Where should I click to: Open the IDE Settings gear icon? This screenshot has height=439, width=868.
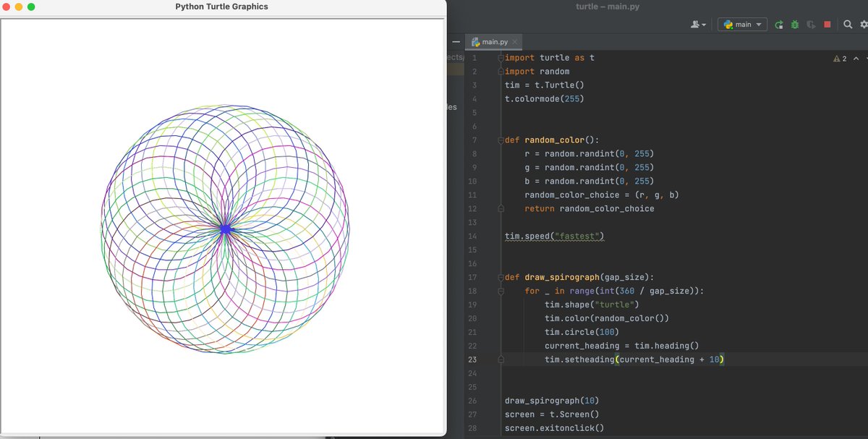pos(865,24)
